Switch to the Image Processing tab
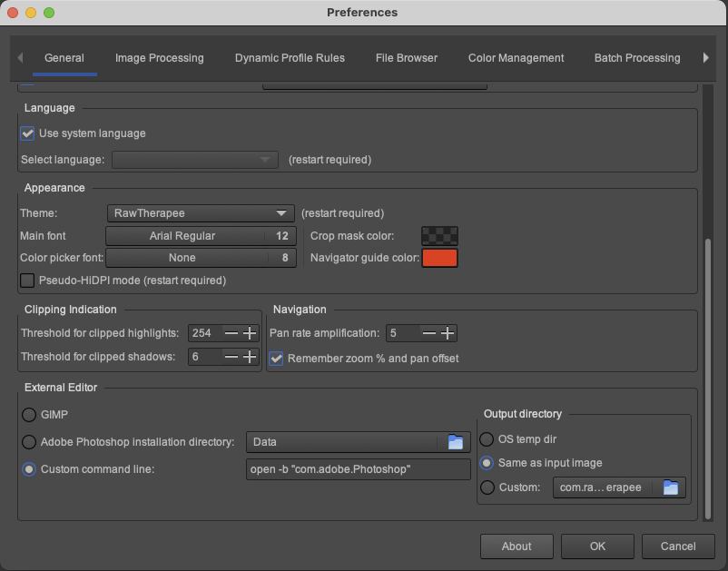 click(x=159, y=58)
